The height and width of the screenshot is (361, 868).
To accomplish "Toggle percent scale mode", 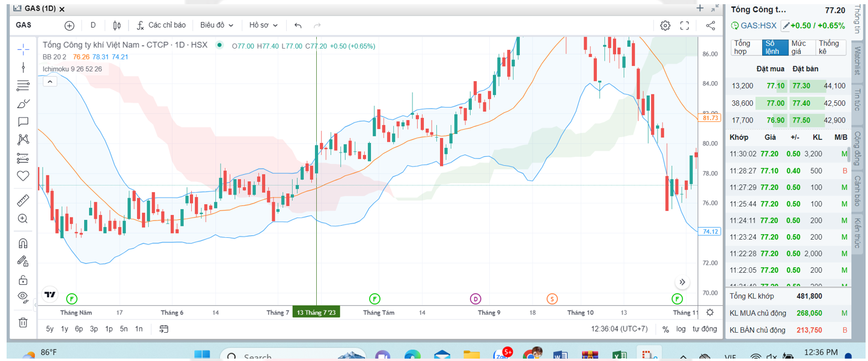I will (666, 329).
